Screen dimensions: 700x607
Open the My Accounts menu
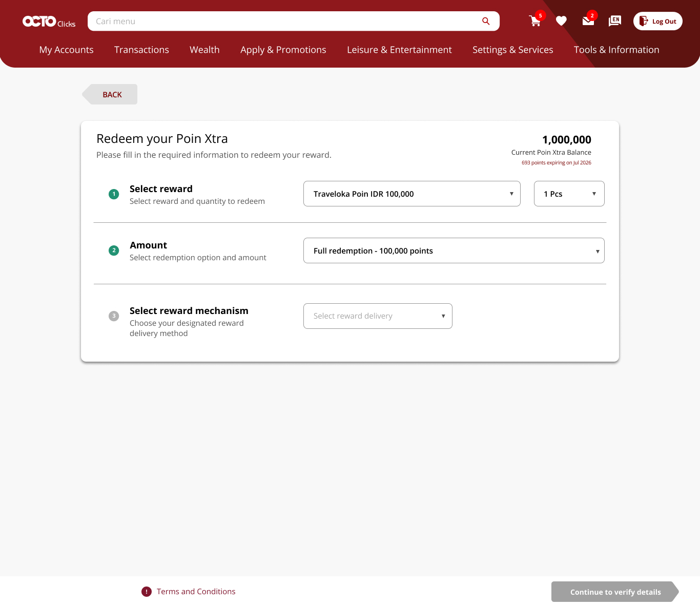[66, 50]
